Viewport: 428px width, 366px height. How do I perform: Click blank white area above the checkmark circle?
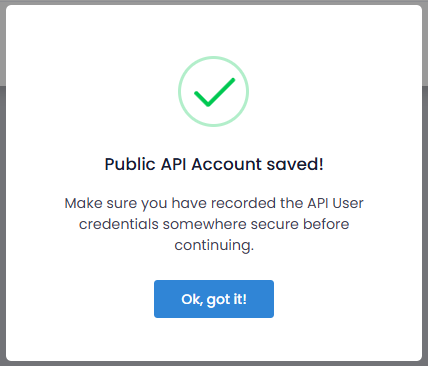(x=213, y=30)
